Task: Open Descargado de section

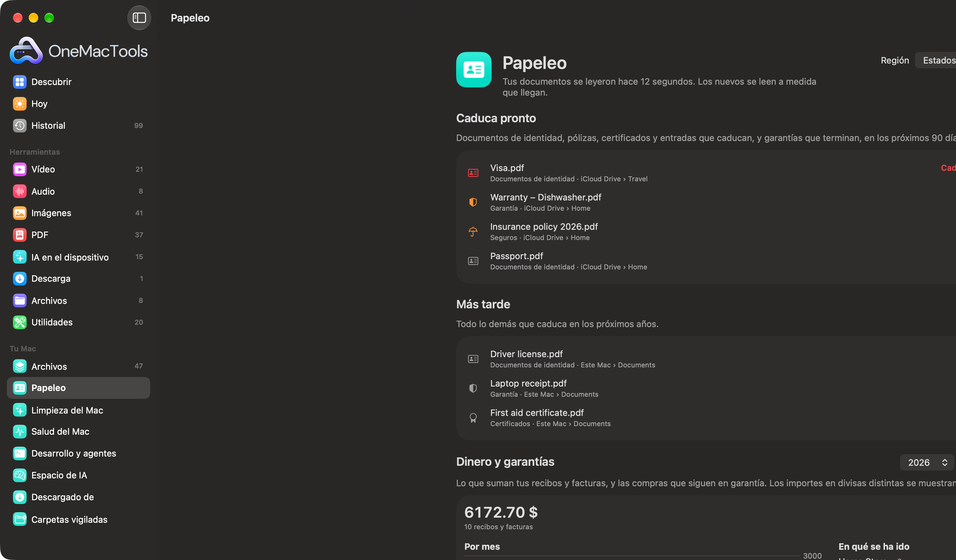Action: (x=78, y=497)
